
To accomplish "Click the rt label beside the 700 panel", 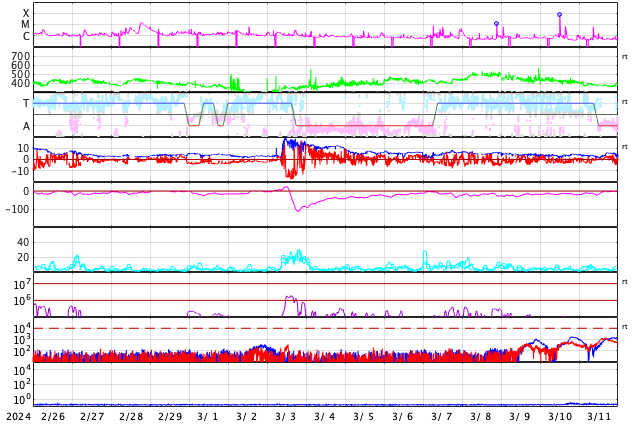I will coord(625,57).
